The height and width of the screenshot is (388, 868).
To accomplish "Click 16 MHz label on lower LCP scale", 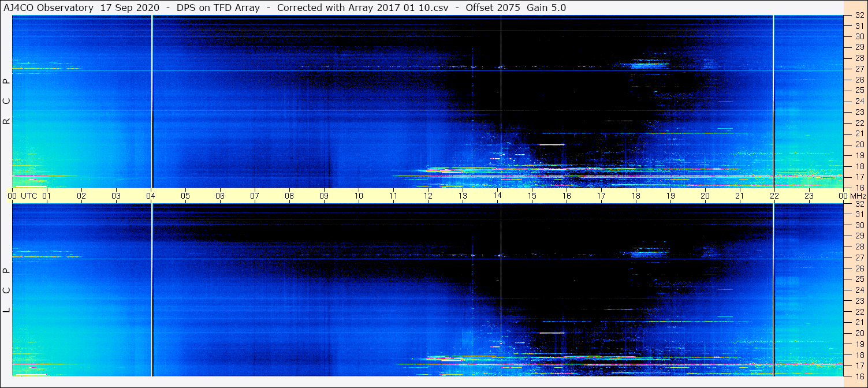I will [858, 376].
